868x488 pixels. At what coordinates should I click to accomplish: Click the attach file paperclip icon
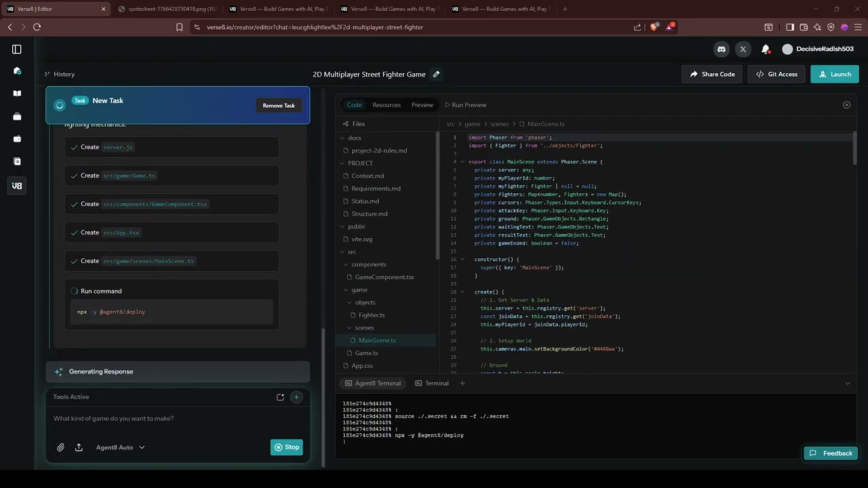60,447
